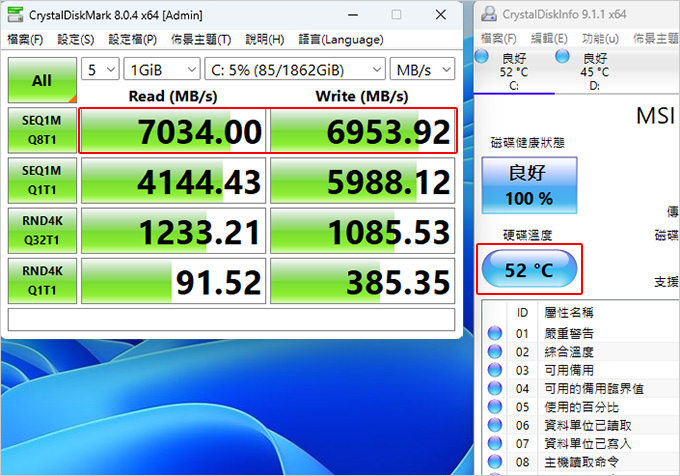Click the 1233.21 random read result

pos(173,231)
